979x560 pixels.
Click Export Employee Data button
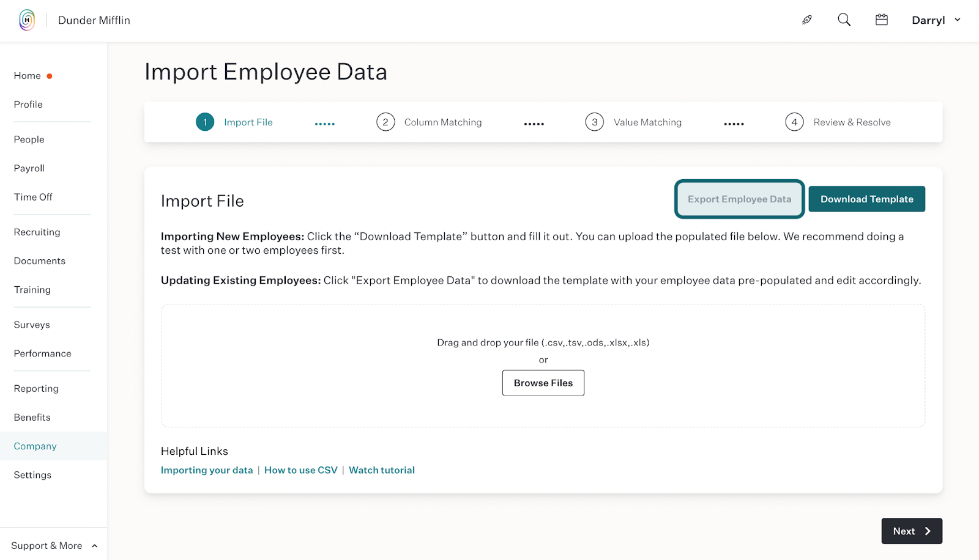click(739, 199)
